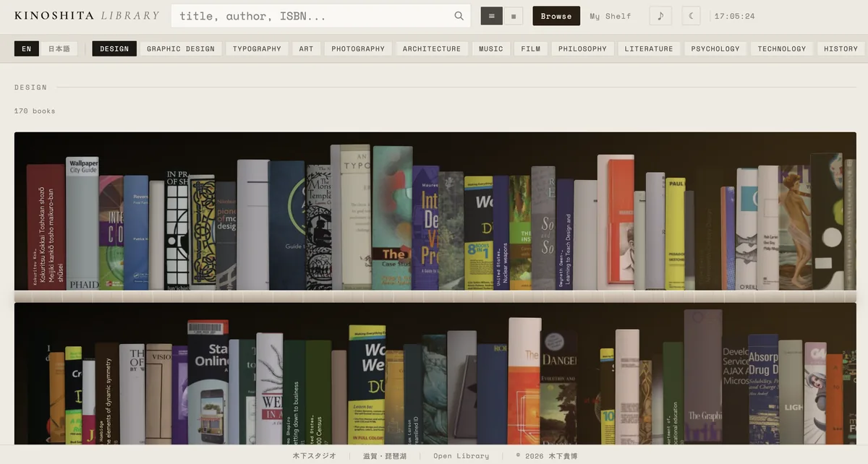Screen dimensions: 868x464
Task: Click the 木下スタジオ footer link
Action: coord(314,456)
